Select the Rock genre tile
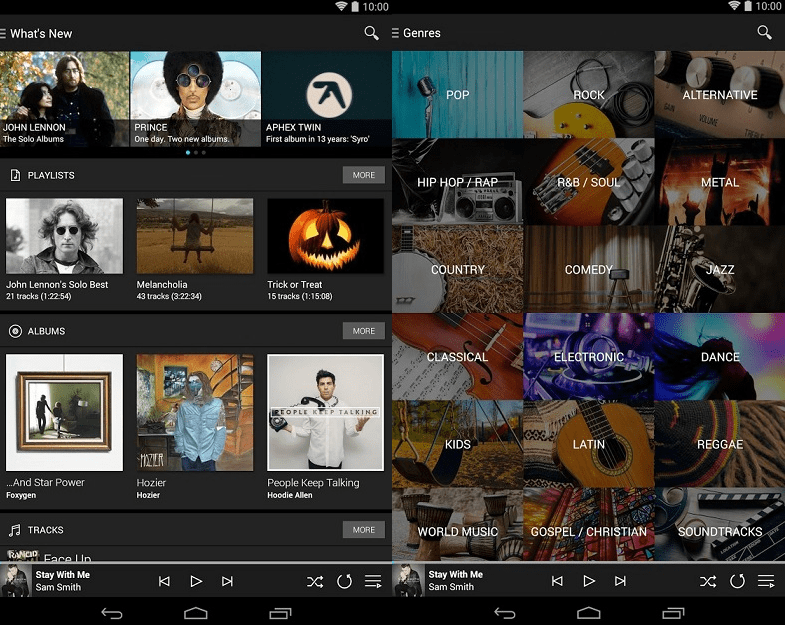The image size is (785, 625). pyautogui.click(x=589, y=94)
